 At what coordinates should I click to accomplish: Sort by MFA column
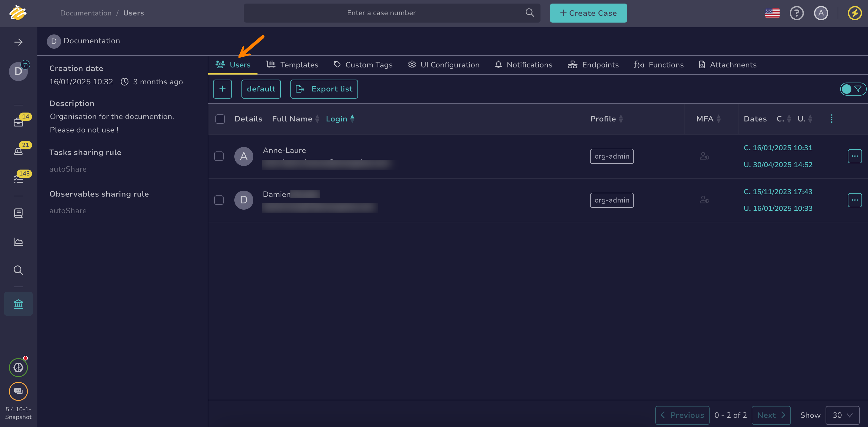tap(709, 119)
